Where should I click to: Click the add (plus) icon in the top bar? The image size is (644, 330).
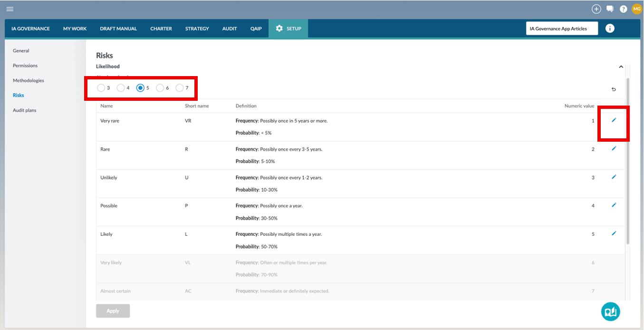coord(596,9)
